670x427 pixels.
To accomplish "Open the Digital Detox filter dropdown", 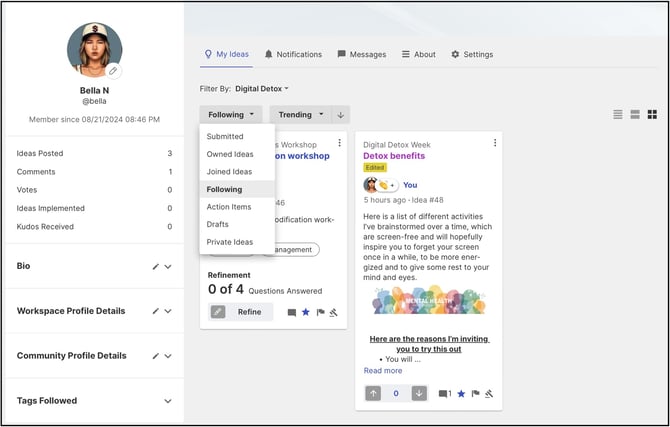I will (x=262, y=89).
